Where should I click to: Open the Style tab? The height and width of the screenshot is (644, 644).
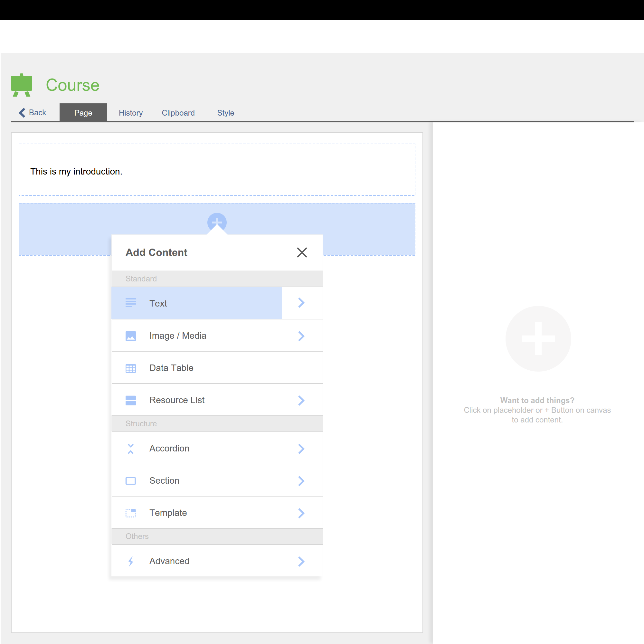click(226, 113)
